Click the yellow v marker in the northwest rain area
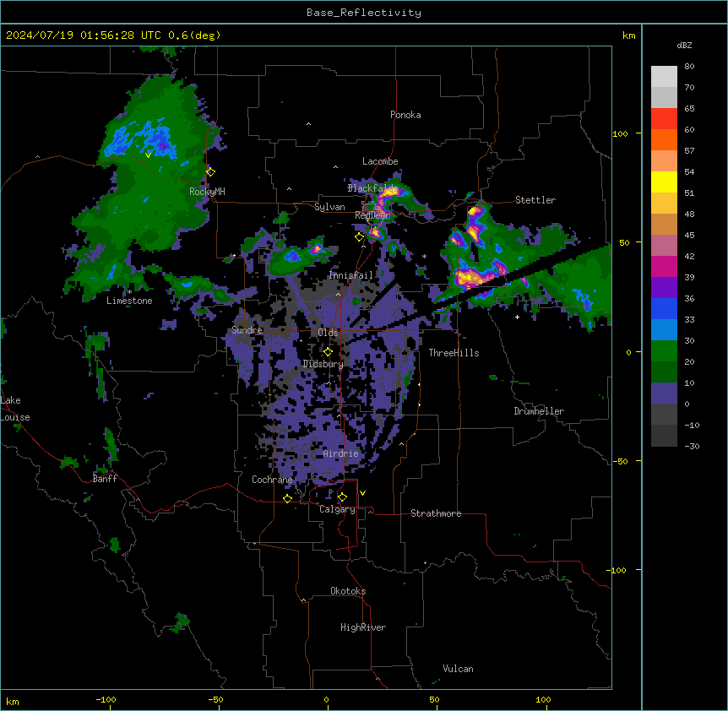The image size is (728, 711). [148, 155]
